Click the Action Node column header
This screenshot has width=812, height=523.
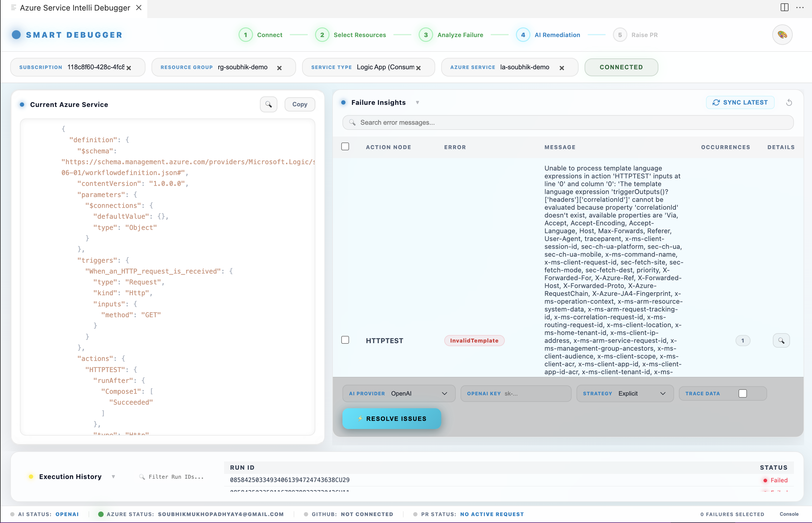388,147
